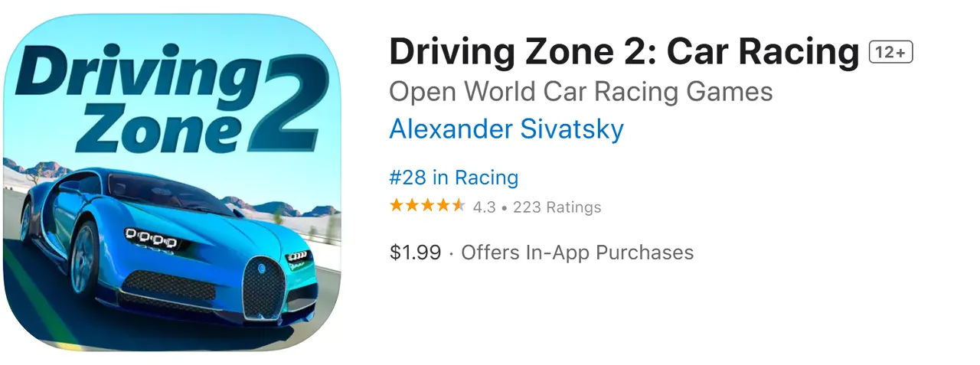Click the first orange rating star

[x=396, y=206]
